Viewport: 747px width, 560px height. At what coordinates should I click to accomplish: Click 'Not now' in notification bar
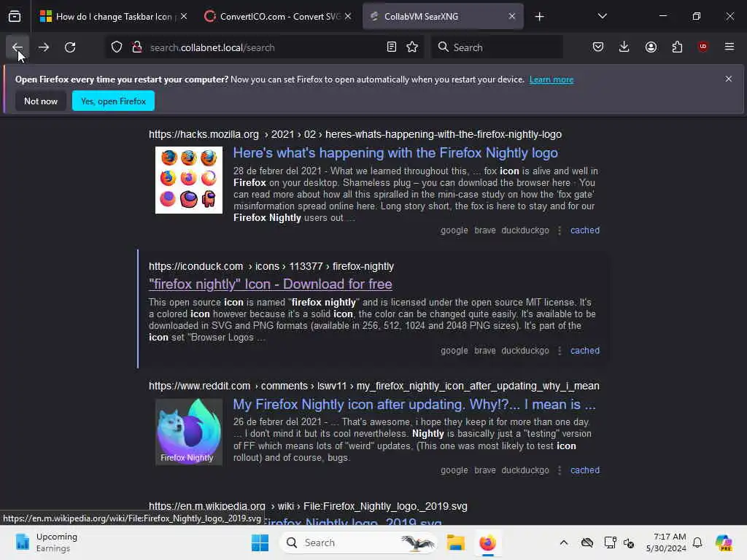[x=41, y=101]
